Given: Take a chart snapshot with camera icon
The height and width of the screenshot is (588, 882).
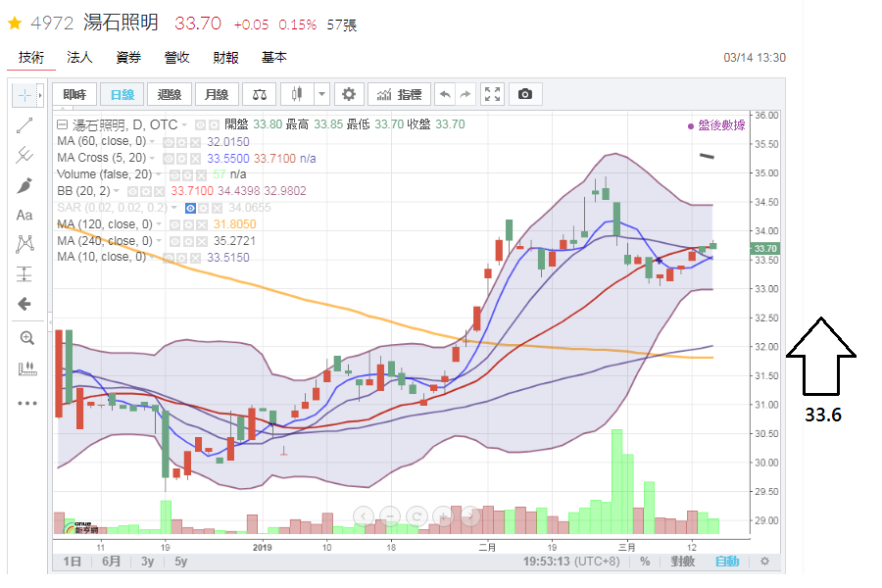Looking at the screenshot, I should (x=525, y=94).
